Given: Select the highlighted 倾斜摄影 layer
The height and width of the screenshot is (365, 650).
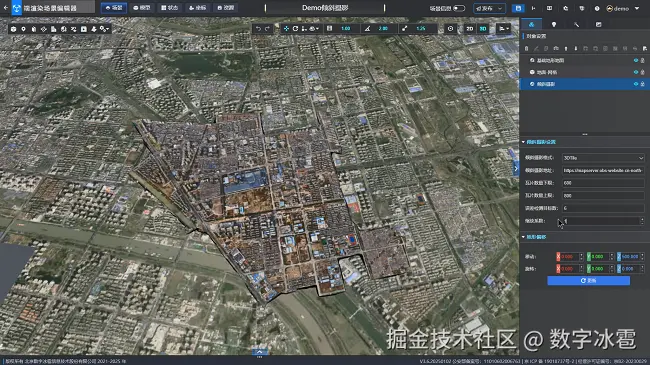Looking at the screenshot, I should [585, 84].
